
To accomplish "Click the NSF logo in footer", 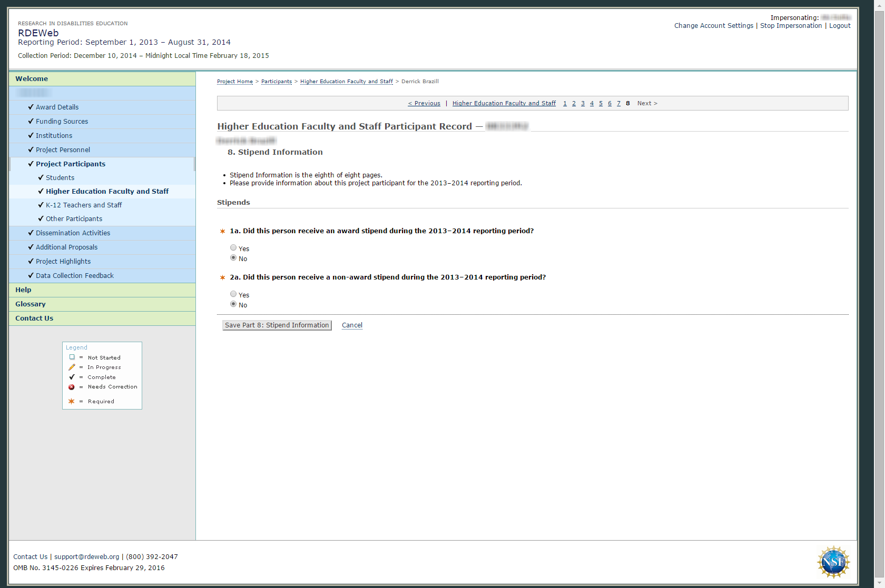I will pyautogui.click(x=833, y=562).
